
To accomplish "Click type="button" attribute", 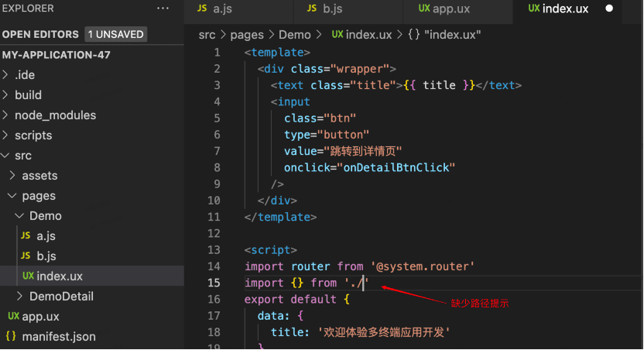I will (327, 135).
